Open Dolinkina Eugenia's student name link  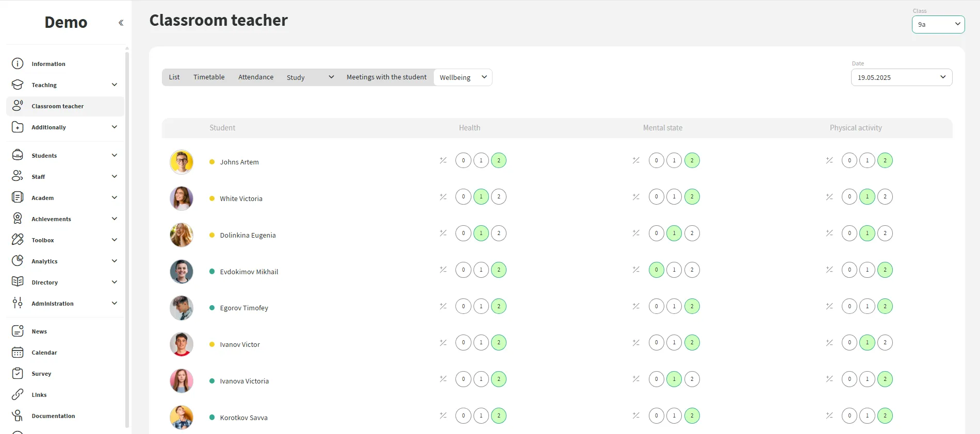pos(248,235)
